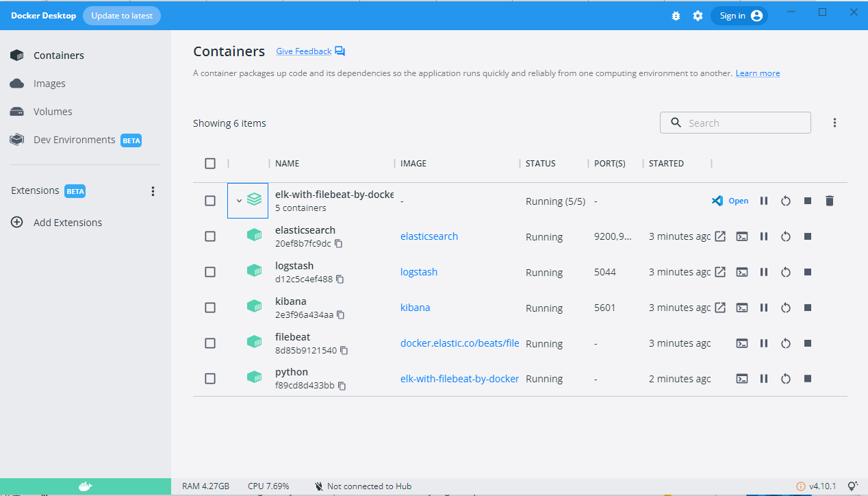Copy elasticsearch container ID 20ef8b7fc9dc
Screen dimensions: 868x496
click(x=338, y=244)
